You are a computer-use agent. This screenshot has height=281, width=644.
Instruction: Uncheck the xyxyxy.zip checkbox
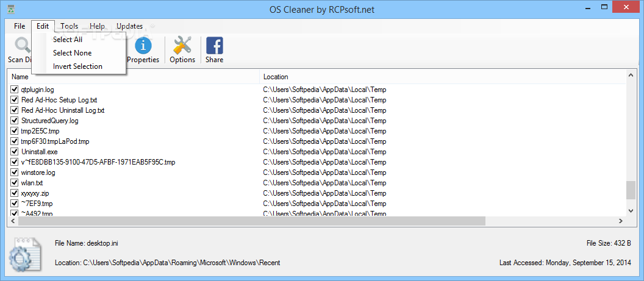pos(15,193)
